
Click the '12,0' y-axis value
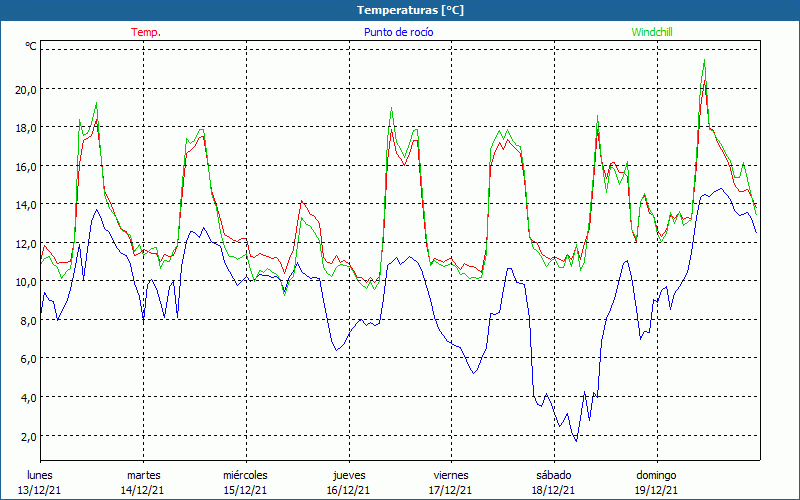pyautogui.click(x=27, y=244)
